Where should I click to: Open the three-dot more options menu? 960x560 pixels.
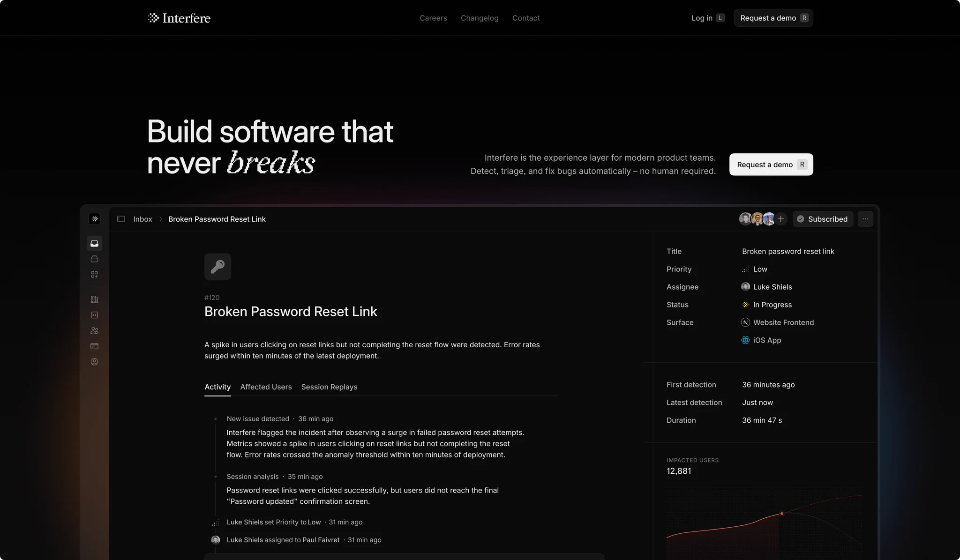click(x=865, y=219)
